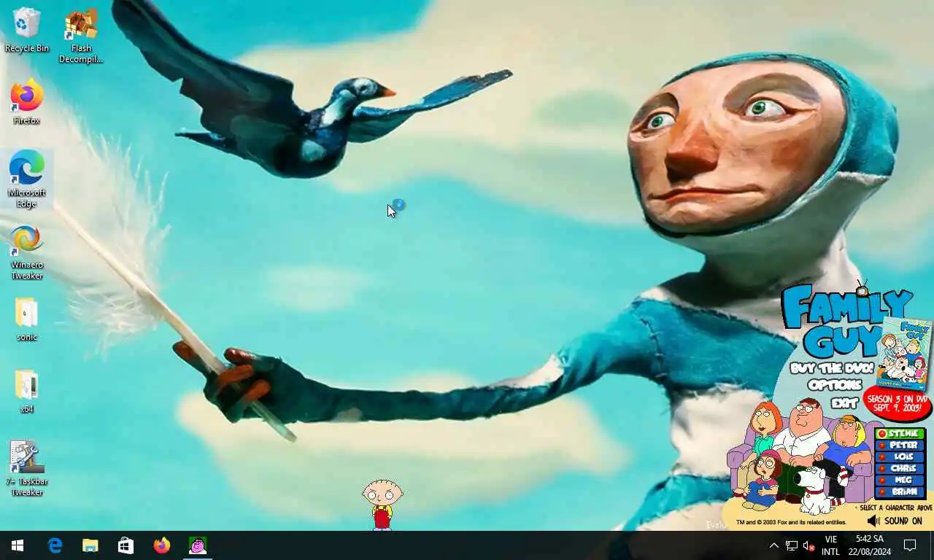
Task: Click the Family Guy app taskbar icon
Action: [x=197, y=545]
